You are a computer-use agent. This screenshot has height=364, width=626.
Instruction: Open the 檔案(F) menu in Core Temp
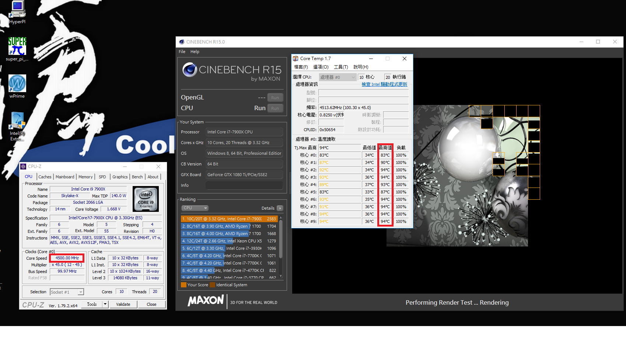[301, 67]
